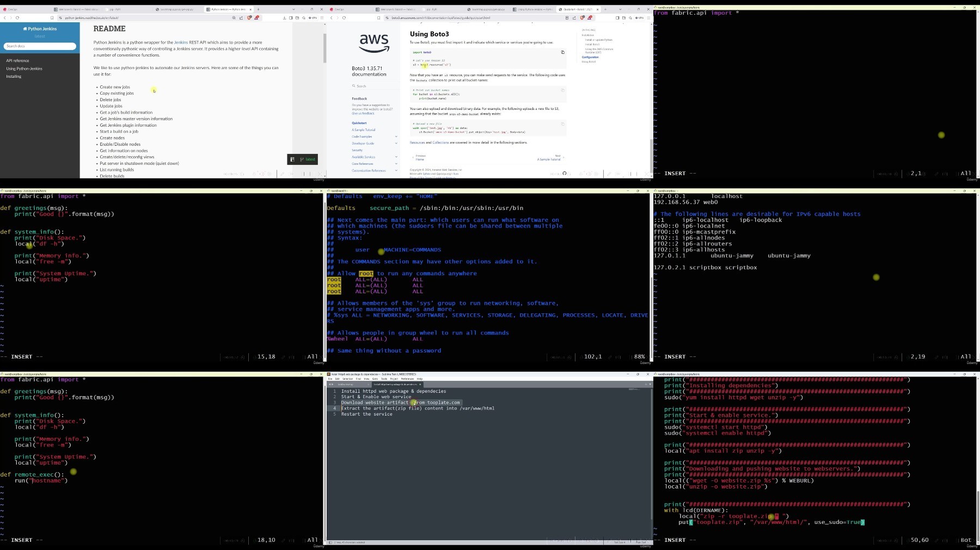Copy the import boto3 code block
This screenshot has height=550, width=980.
562,52
